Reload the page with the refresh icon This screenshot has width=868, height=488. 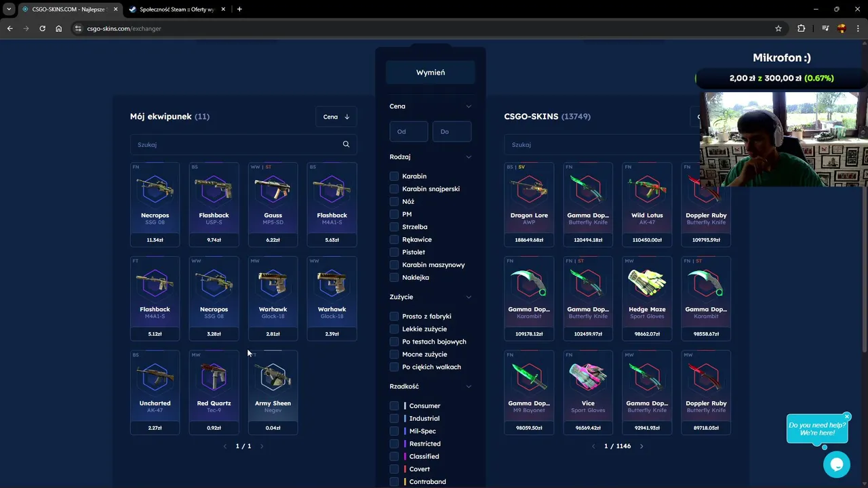(x=42, y=28)
